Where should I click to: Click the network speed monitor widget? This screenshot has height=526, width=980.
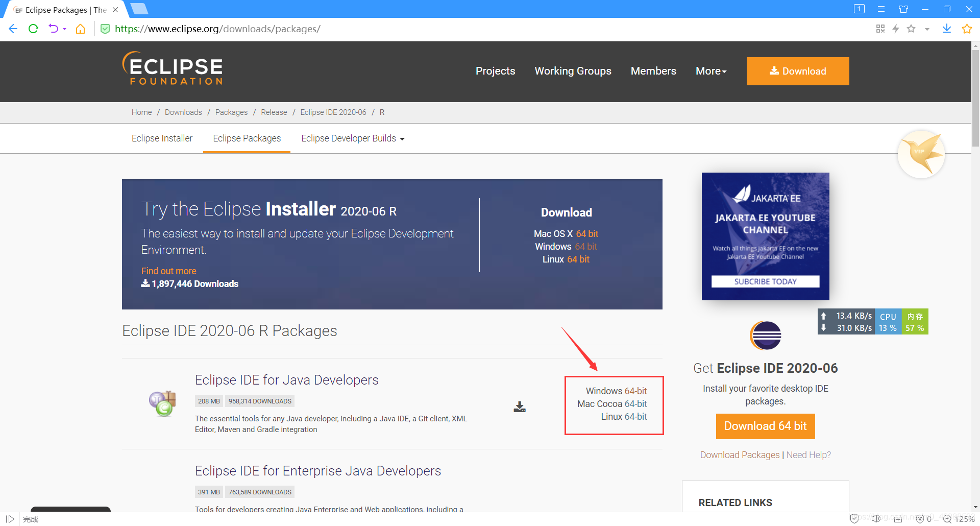846,322
